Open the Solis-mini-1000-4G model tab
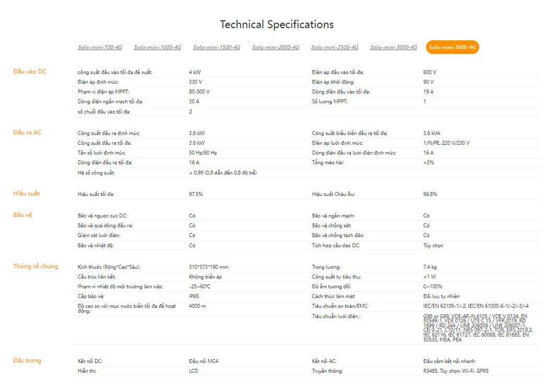This screenshot has width=549, height=392. [157, 48]
